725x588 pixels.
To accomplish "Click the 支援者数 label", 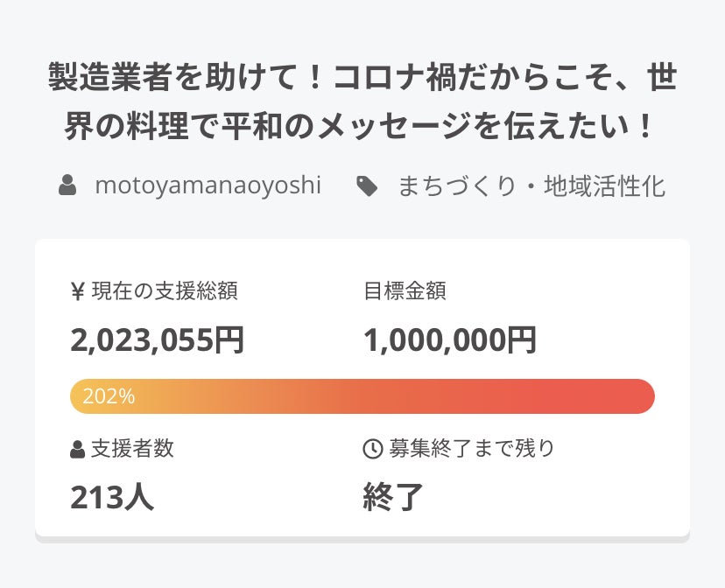I will 132,450.
